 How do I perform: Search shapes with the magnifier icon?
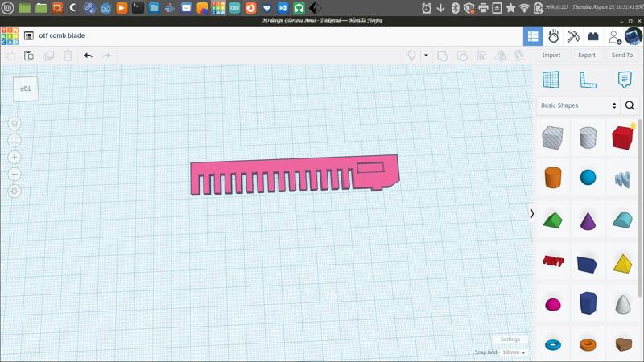click(x=630, y=105)
